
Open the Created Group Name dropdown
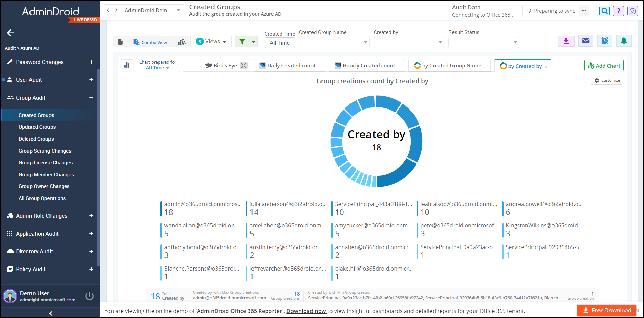click(334, 42)
